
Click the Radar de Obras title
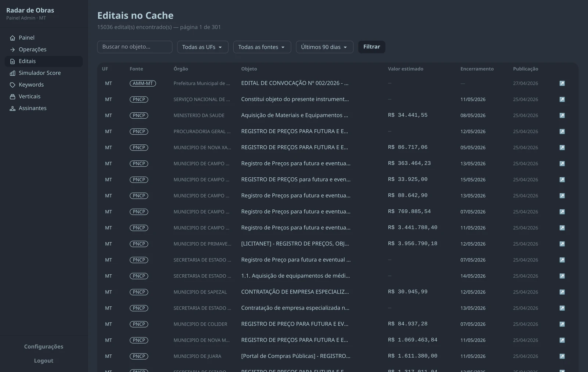pyautogui.click(x=30, y=10)
